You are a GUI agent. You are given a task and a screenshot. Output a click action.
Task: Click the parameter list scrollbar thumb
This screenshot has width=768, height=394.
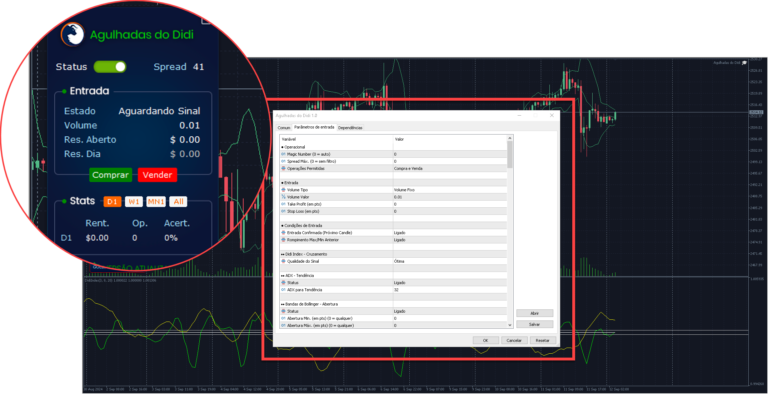coord(510,154)
